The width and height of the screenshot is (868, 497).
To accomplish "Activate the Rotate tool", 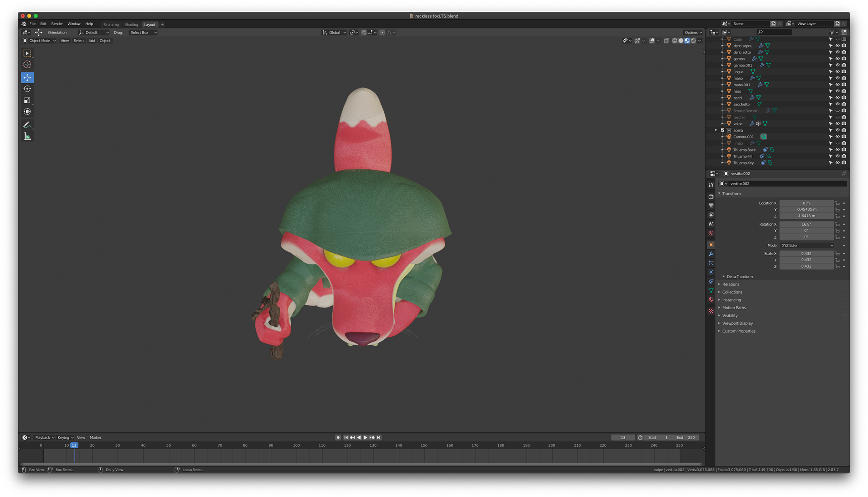I will (27, 89).
